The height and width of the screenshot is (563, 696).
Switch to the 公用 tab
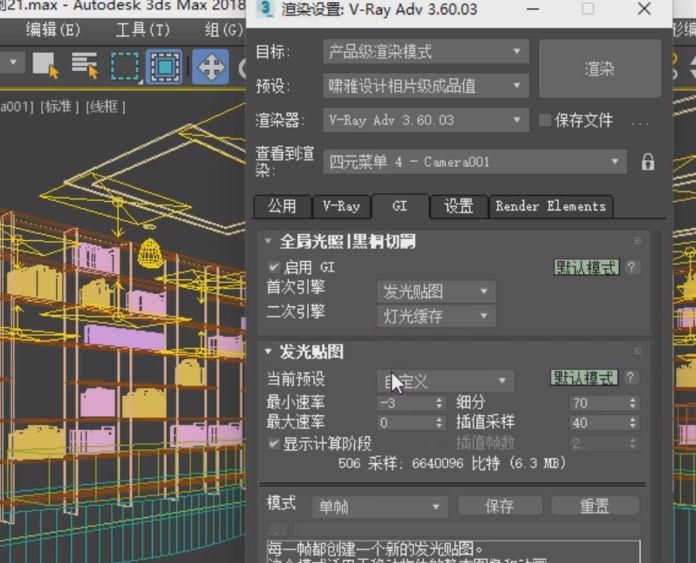click(282, 206)
